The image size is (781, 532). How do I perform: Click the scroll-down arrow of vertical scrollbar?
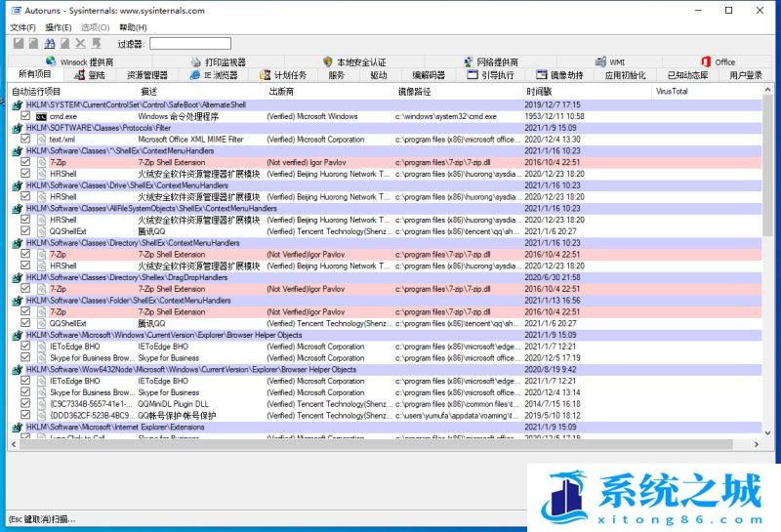(x=767, y=432)
